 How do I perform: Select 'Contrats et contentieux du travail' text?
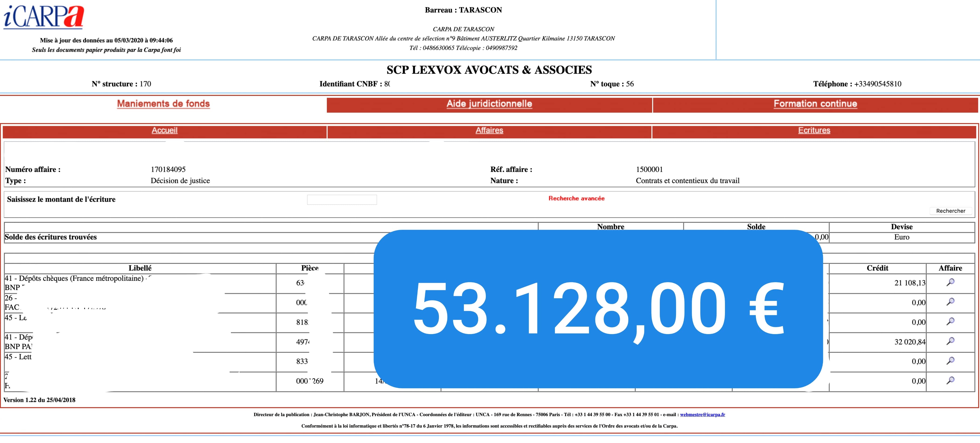click(x=687, y=181)
